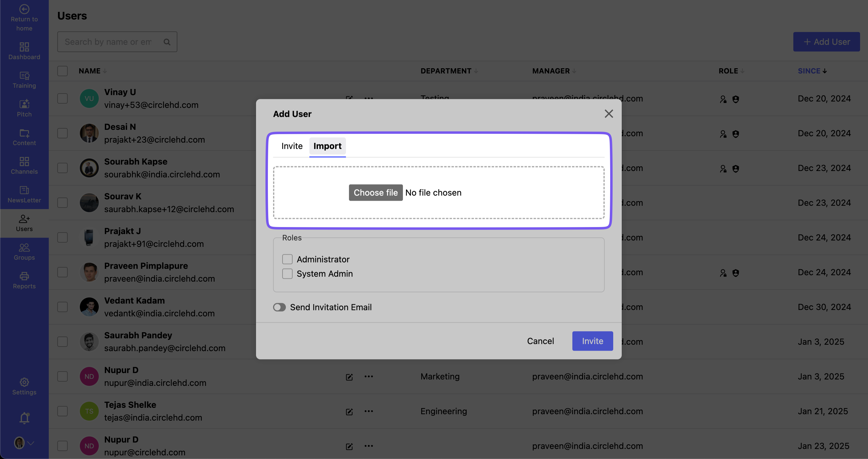The height and width of the screenshot is (459, 868).
Task: Open the Dashboard sidebar icon
Action: (24, 51)
